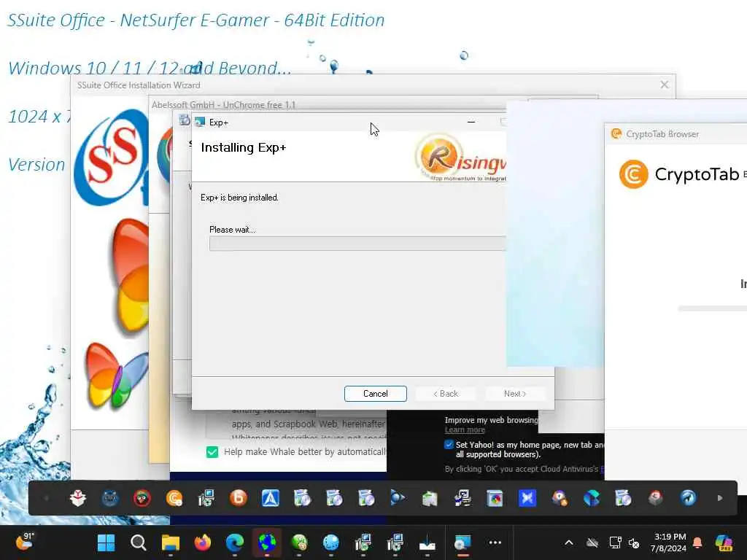Screen dimensions: 747x560
Task: Open Windows Search from taskbar
Action: (x=138, y=542)
